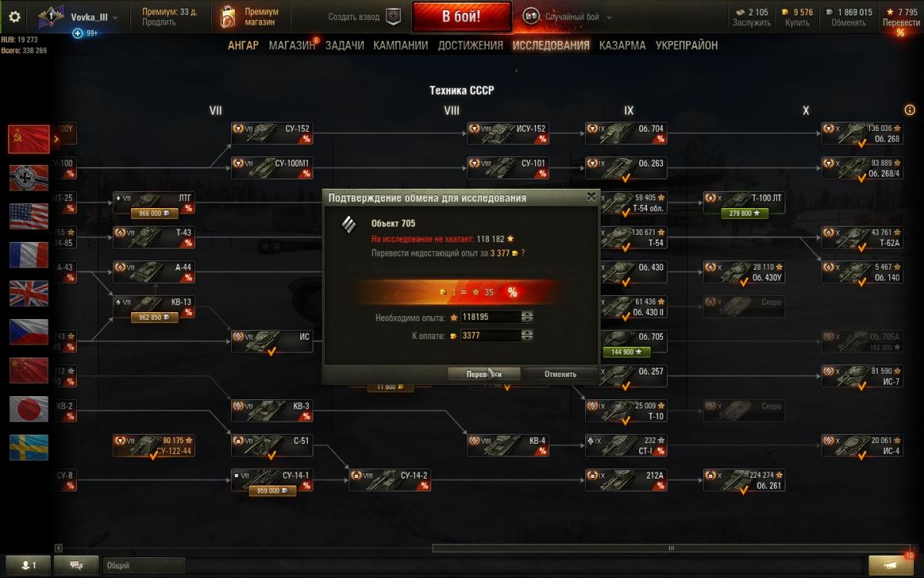Screen dimensions: 924x578
Task: Expand the USSR flag arrow expander
Action: pyautogui.click(x=56, y=139)
